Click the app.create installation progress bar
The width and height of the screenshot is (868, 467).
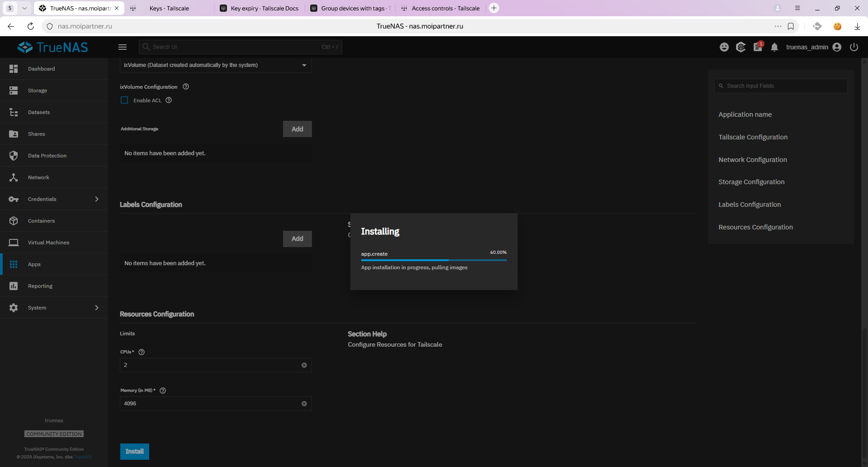coord(434,260)
